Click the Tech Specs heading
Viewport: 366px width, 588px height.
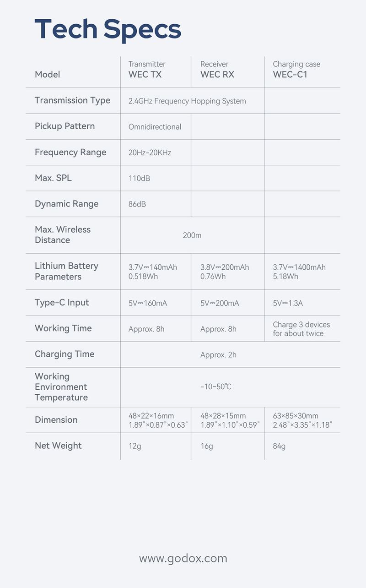(x=108, y=28)
